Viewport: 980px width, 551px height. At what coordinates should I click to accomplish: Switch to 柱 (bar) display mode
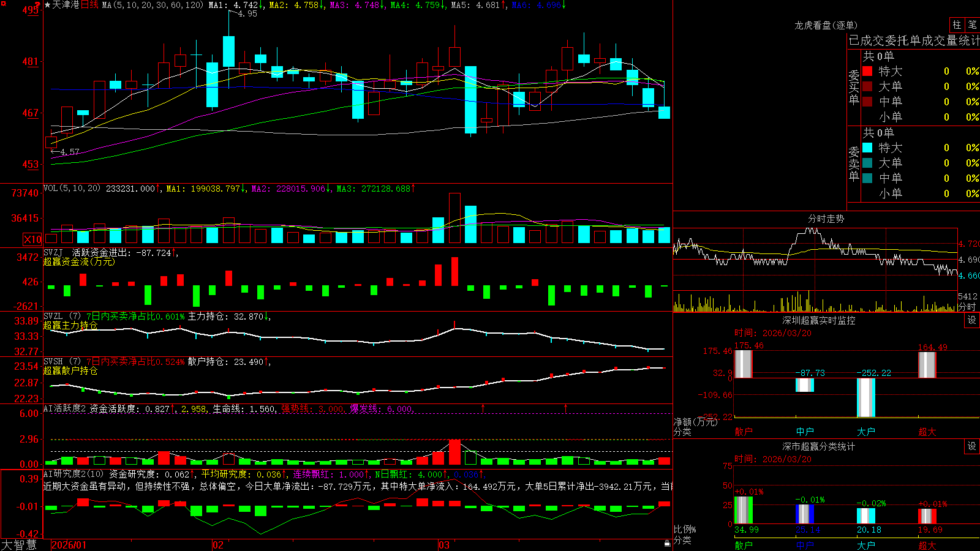tap(957, 24)
